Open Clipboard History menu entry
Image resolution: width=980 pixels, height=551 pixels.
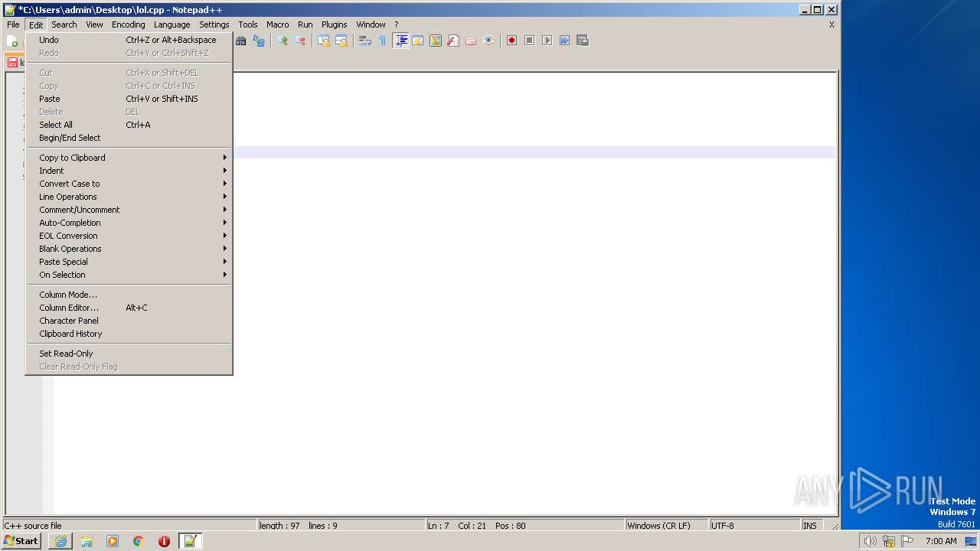coord(129,334)
